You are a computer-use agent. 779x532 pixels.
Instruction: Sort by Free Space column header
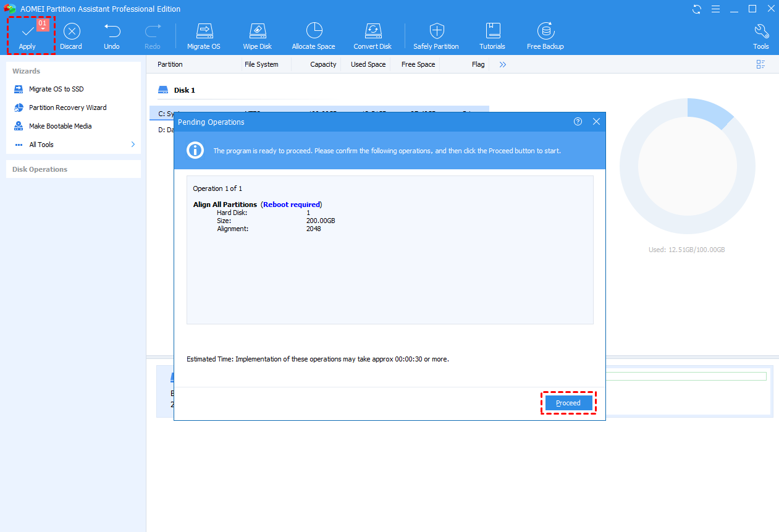point(418,64)
